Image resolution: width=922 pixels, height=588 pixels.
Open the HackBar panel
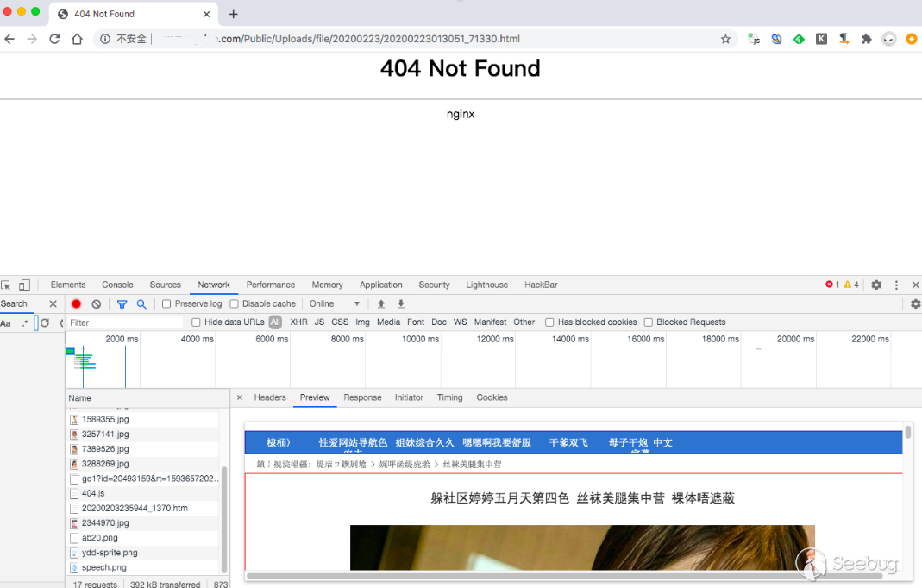pyautogui.click(x=541, y=285)
